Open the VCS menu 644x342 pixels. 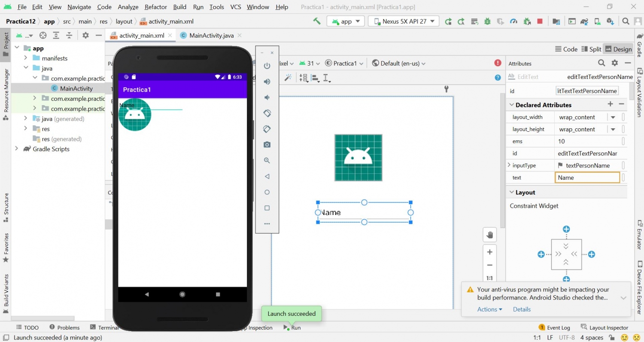[x=236, y=7]
